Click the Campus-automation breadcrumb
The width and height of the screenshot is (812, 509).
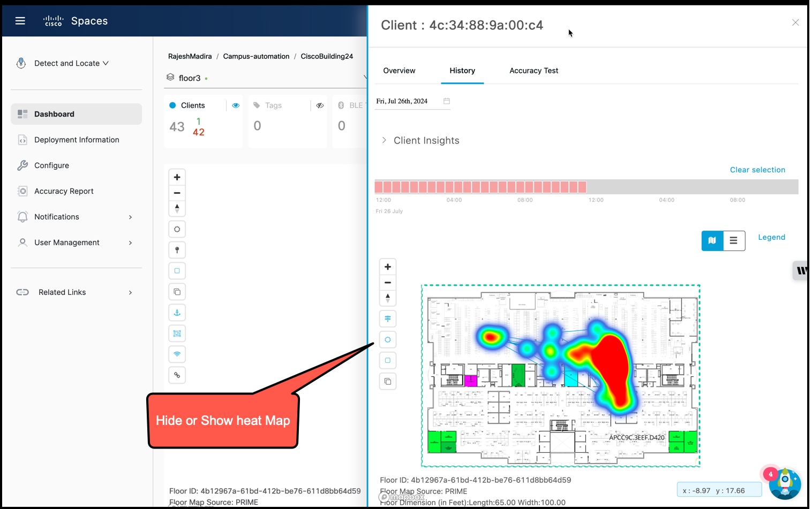pyautogui.click(x=256, y=56)
